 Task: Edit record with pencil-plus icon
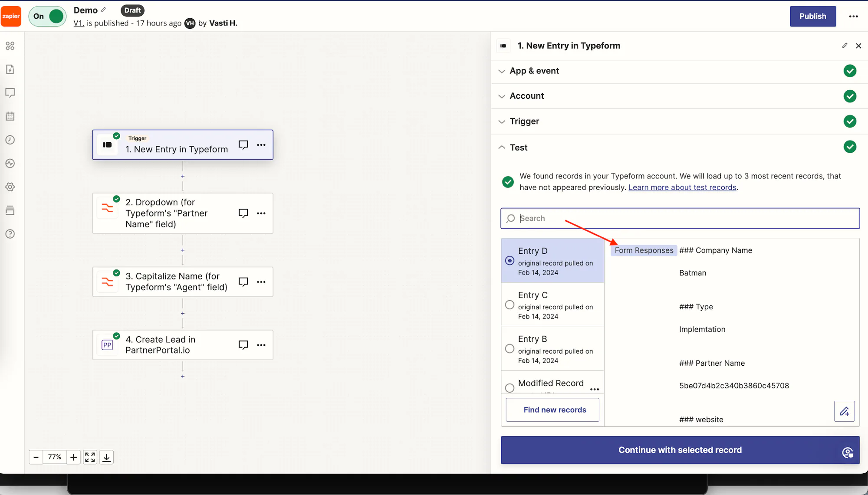[x=844, y=411]
